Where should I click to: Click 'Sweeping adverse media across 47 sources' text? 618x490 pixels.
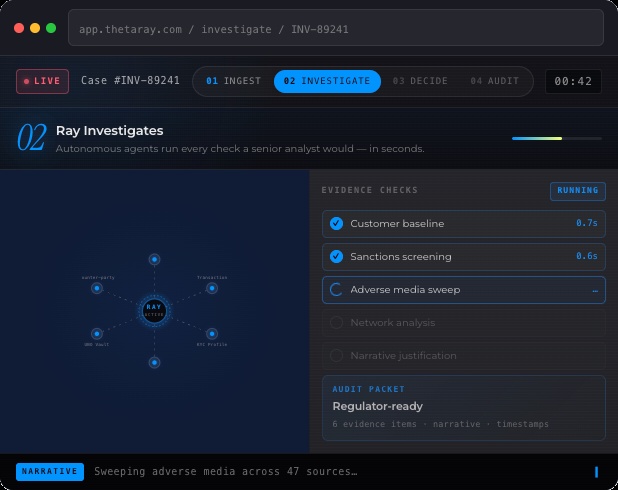click(x=225, y=471)
